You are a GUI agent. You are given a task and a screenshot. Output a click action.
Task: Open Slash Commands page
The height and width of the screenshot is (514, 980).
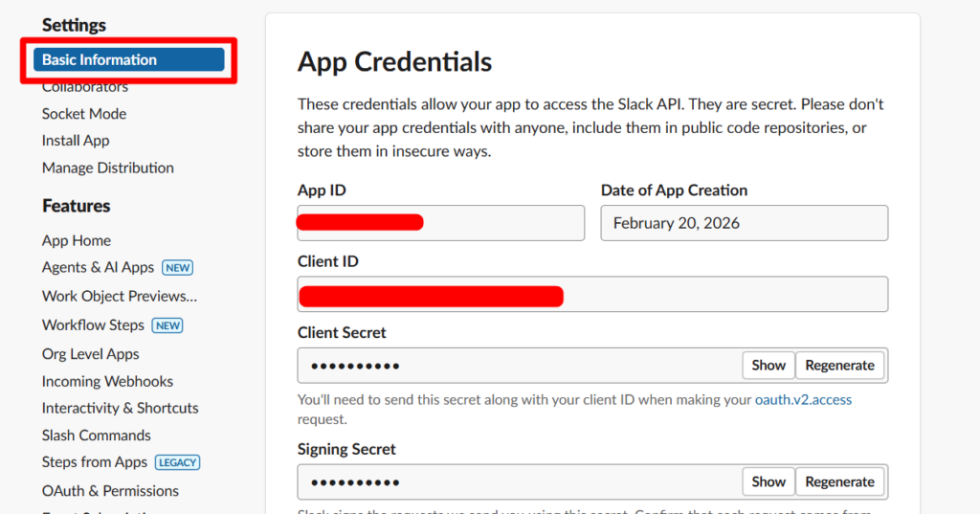pyautogui.click(x=97, y=436)
